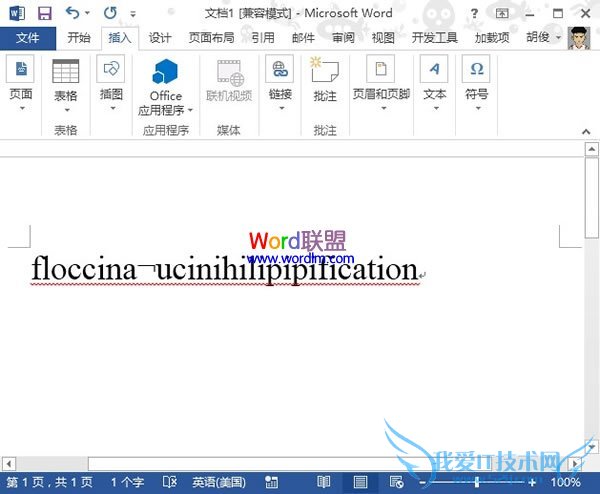Click the zoom in plus button
The width and height of the screenshot is (600, 494).
click(532, 483)
